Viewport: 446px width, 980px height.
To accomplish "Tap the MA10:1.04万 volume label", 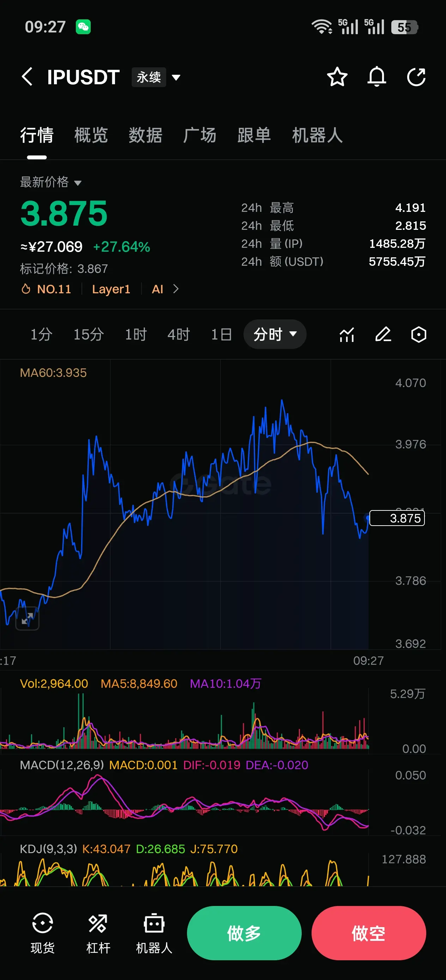I will tap(225, 684).
